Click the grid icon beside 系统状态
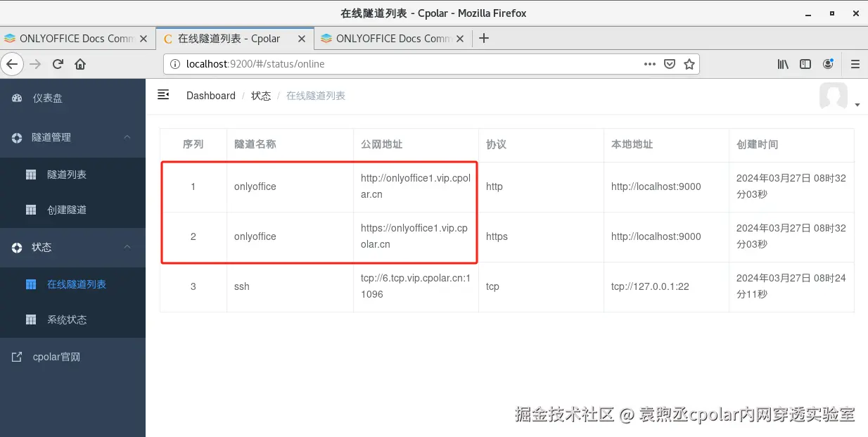The image size is (868, 437). pyautogui.click(x=31, y=319)
